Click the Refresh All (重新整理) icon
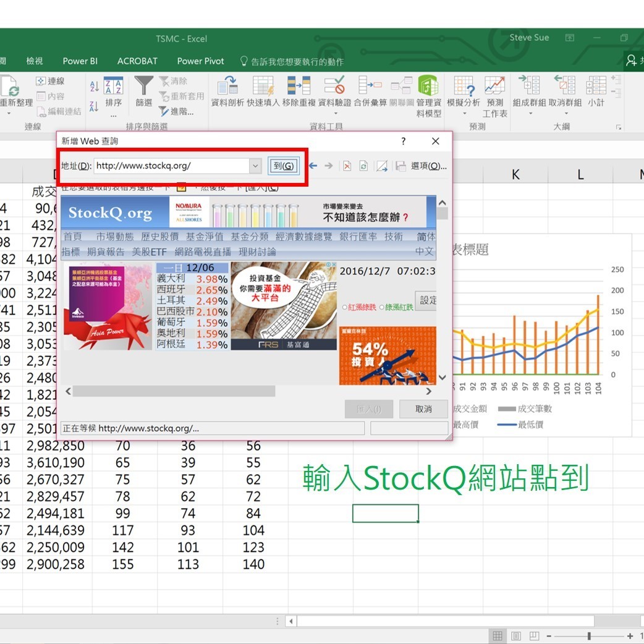This screenshot has height=644, width=644. (x=12, y=86)
